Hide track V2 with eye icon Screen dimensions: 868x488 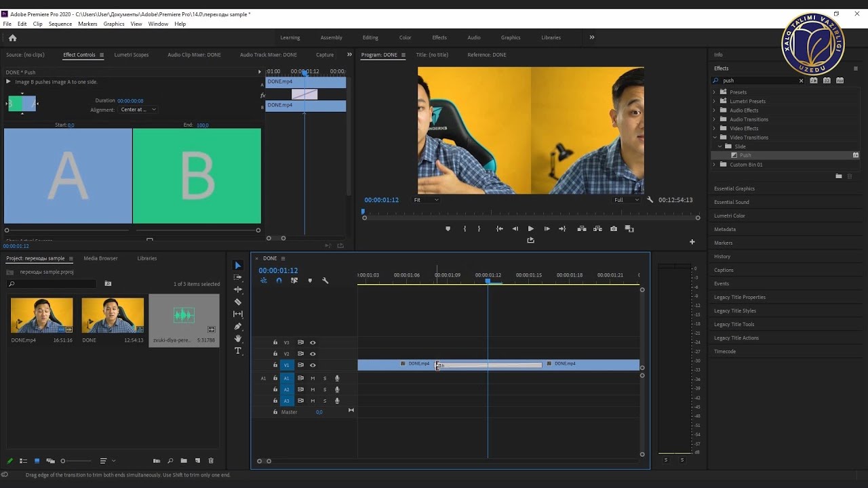click(x=313, y=354)
